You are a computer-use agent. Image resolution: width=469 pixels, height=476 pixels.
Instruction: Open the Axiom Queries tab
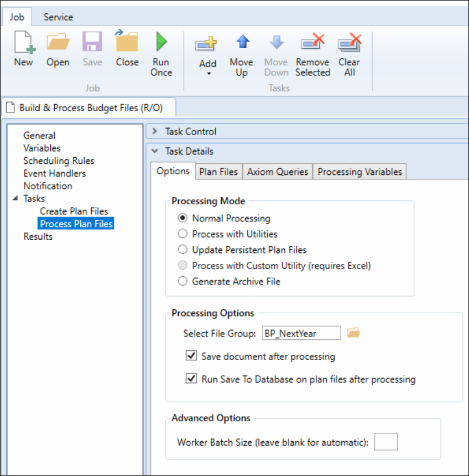point(277,172)
